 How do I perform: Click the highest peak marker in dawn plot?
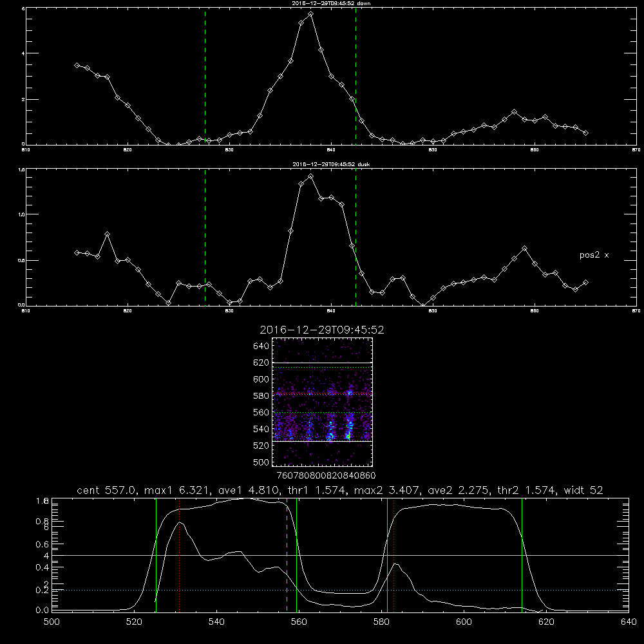pyautogui.click(x=311, y=14)
